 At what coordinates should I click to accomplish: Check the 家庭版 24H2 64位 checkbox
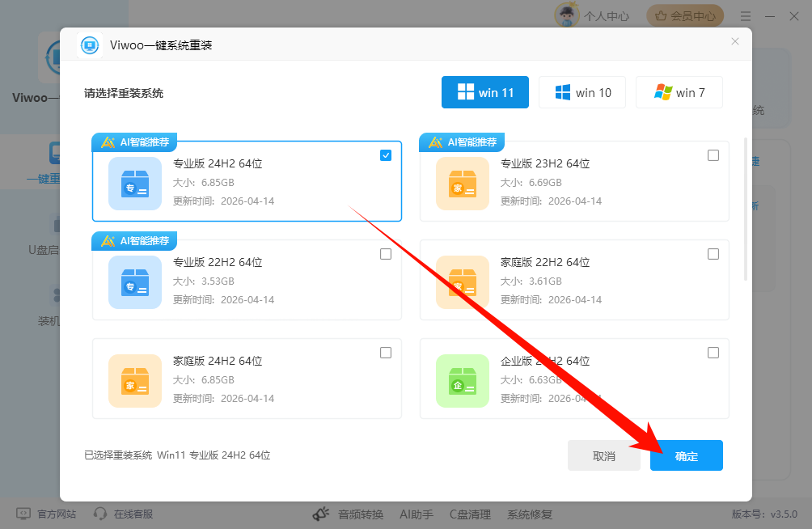tap(386, 353)
